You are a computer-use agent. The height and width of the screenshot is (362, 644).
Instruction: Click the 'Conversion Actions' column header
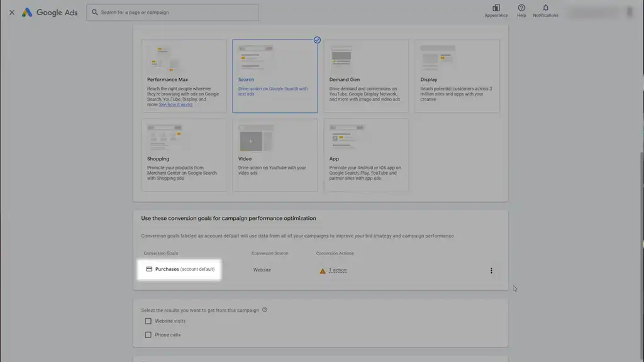pos(335,253)
